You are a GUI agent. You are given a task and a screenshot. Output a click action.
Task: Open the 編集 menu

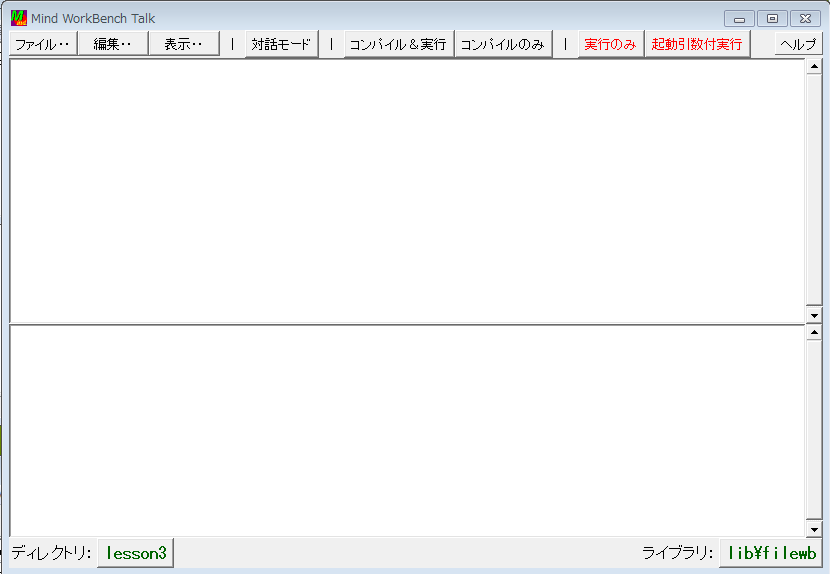coord(113,44)
